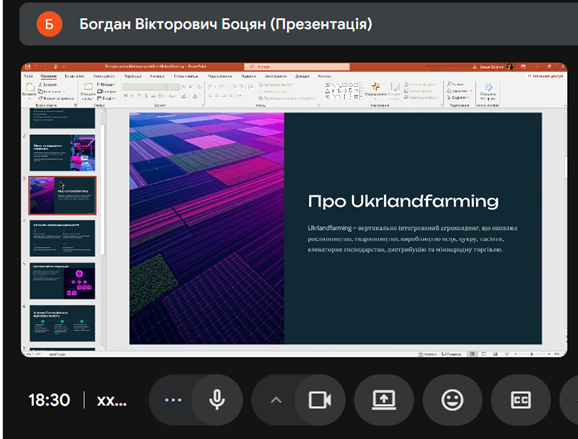Image resolution: width=578 pixels, height=439 pixels.
Task: Select the Про Ukrlandfarming slide 3 thumbnail
Action: click(62, 196)
